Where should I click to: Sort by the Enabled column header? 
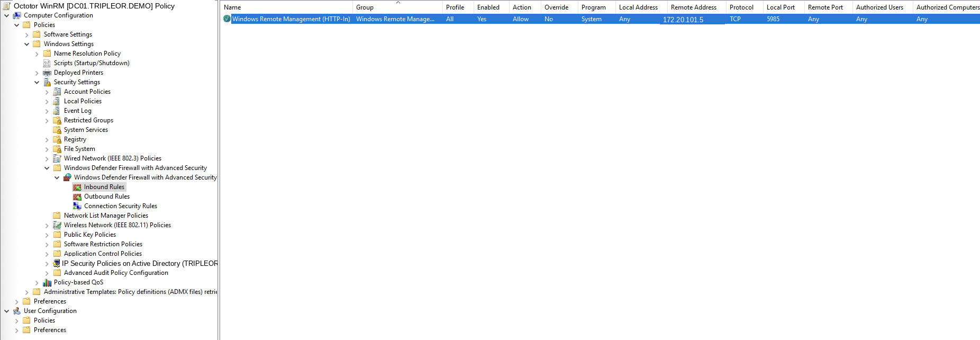point(491,7)
